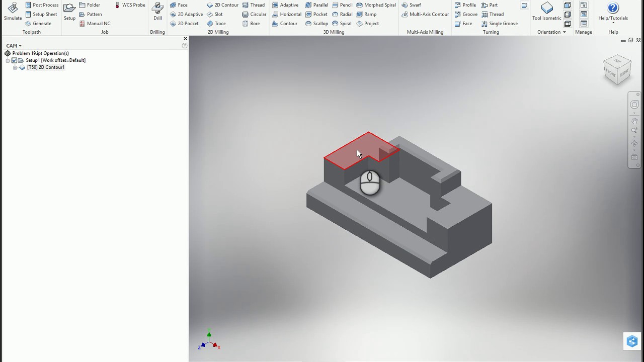Screen dimensions: 644x362
Task: Select Turning Part operation
Action: click(490, 5)
